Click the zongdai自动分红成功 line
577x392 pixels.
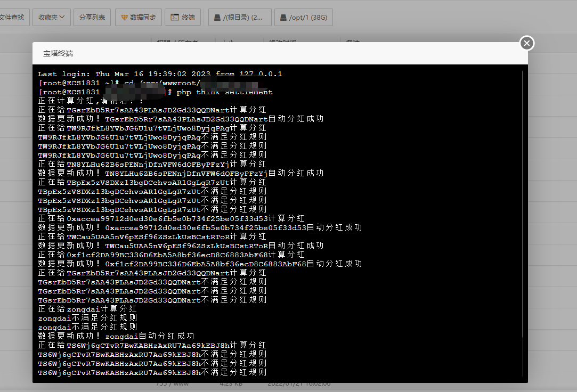pos(116,336)
